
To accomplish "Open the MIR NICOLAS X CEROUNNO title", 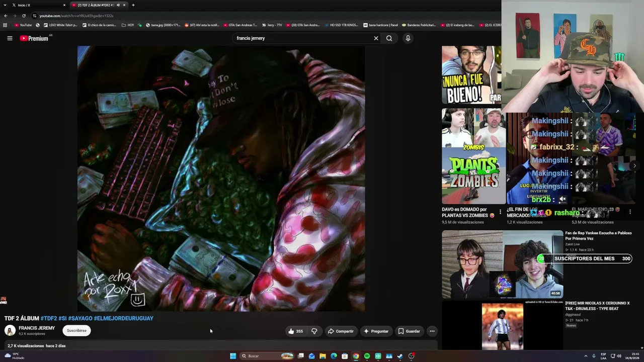I will tap(597, 306).
